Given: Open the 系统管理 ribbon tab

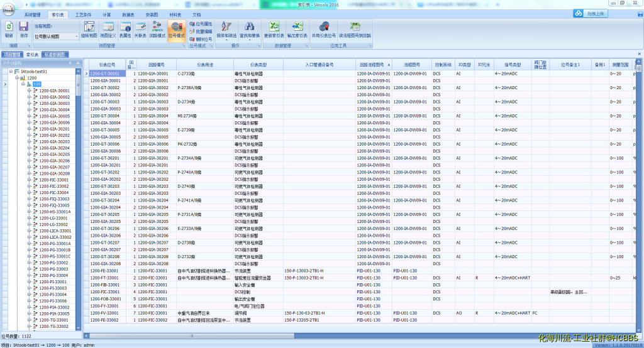Looking at the screenshot, I should 33,15.
